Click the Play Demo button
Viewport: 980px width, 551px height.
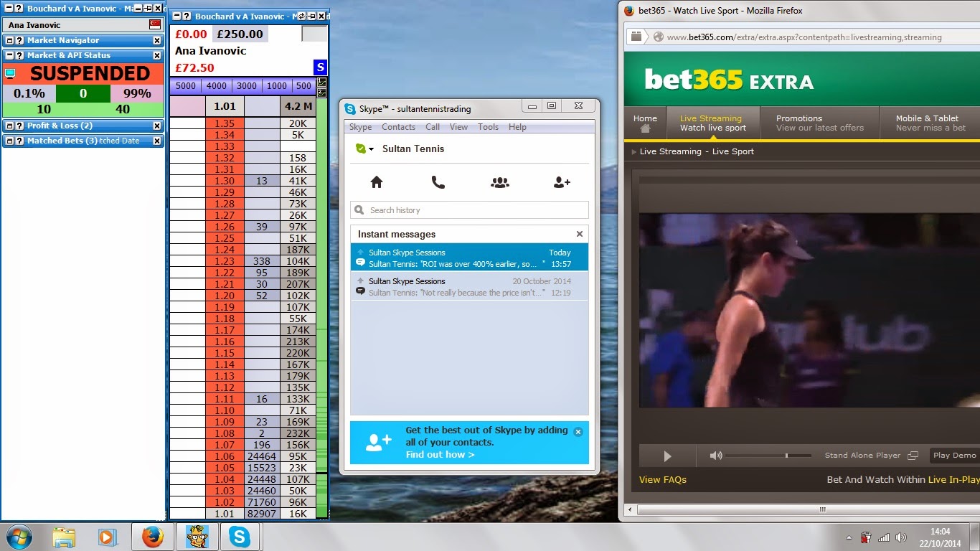point(954,456)
